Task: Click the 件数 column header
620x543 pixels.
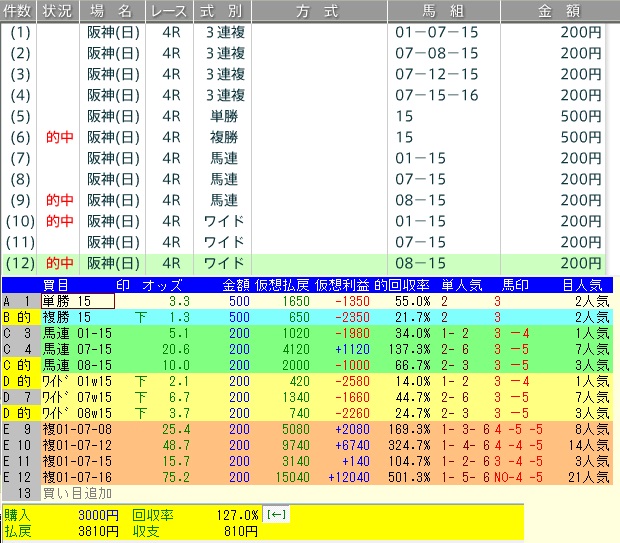Action: click(20, 11)
